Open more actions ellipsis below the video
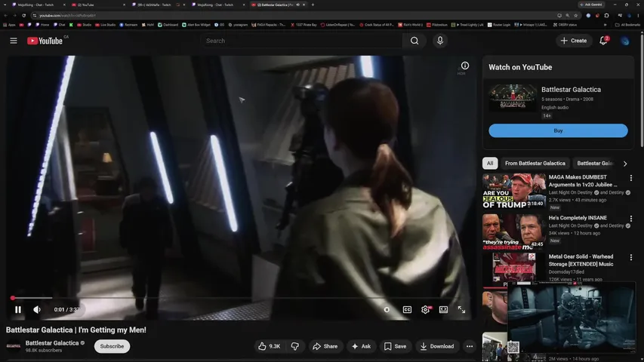 (x=470, y=346)
